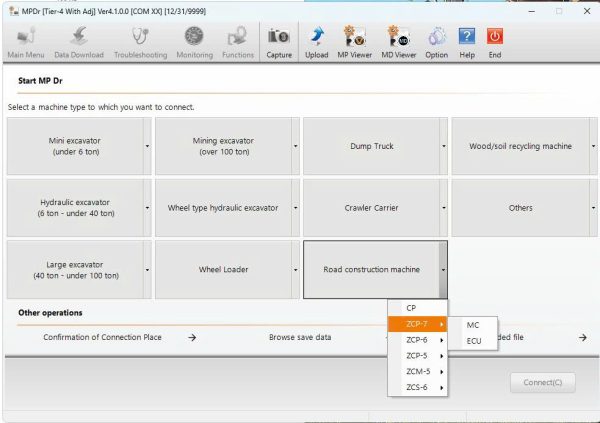Image resolution: width=600 pixels, height=423 pixels.
Task: Expand Wood/soil recycling machine dropdown arrow
Action: 593,146
